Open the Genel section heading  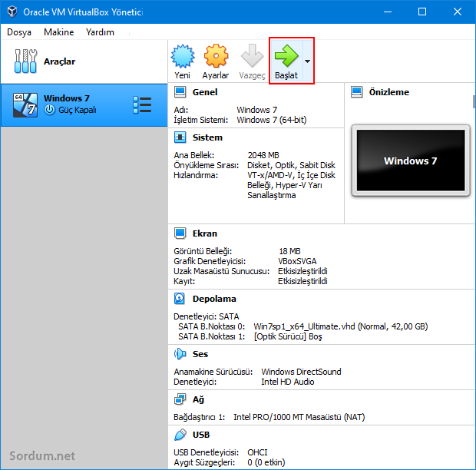pos(205,92)
